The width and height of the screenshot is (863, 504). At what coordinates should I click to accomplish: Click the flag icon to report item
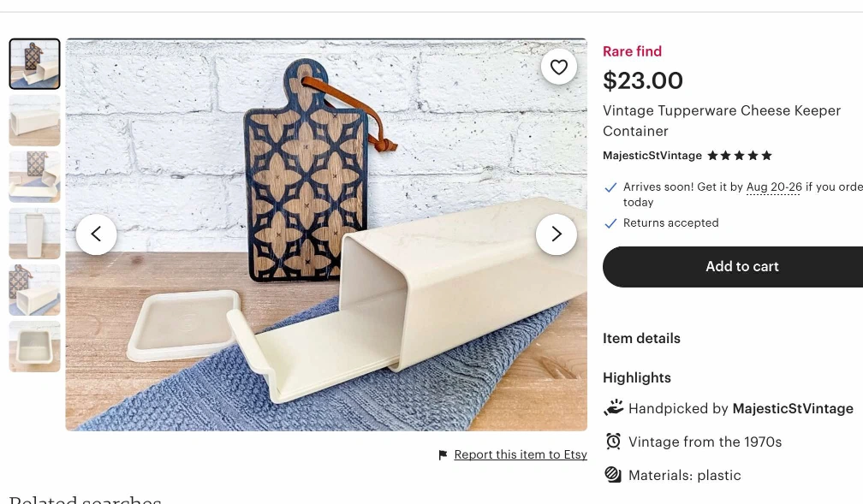click(x=443, y=455)
